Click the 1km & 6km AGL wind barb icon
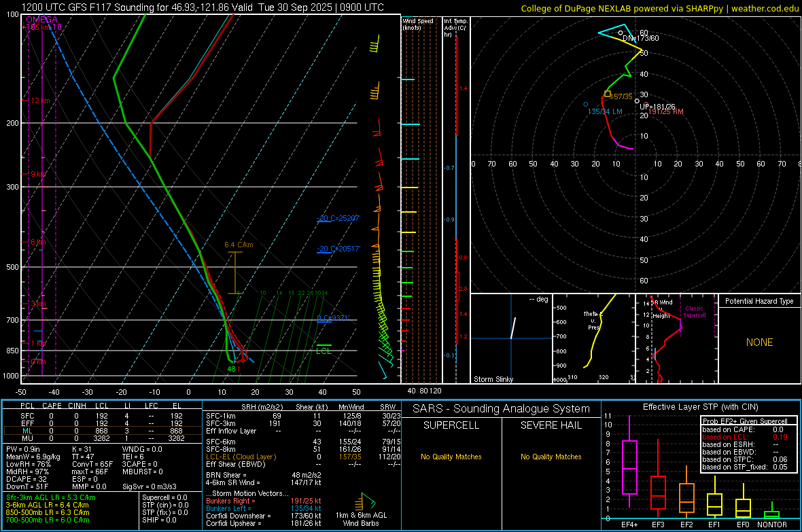Viewport: 802px width, 532px height. click(364, 502)
